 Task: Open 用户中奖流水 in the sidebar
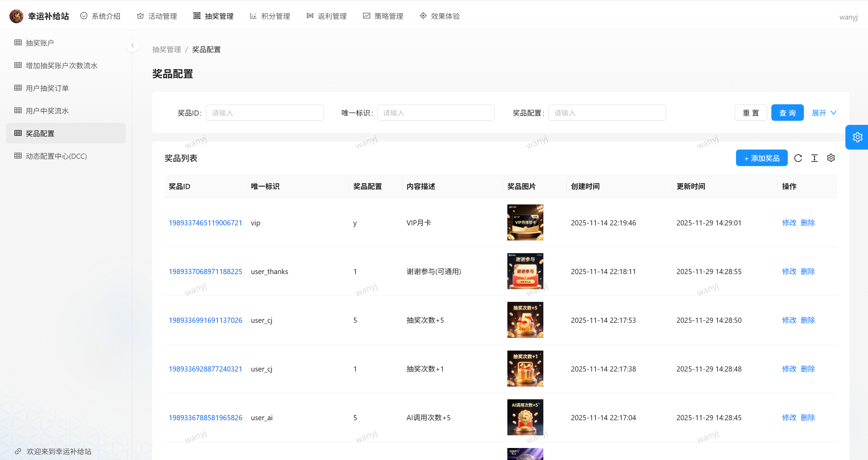(47, 111)
